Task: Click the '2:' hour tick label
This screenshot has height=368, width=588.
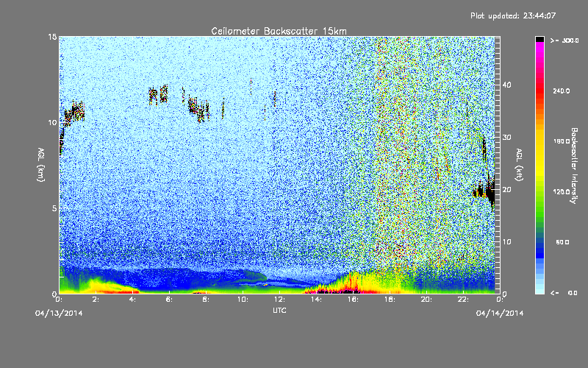Action: (x=96, y=300)
